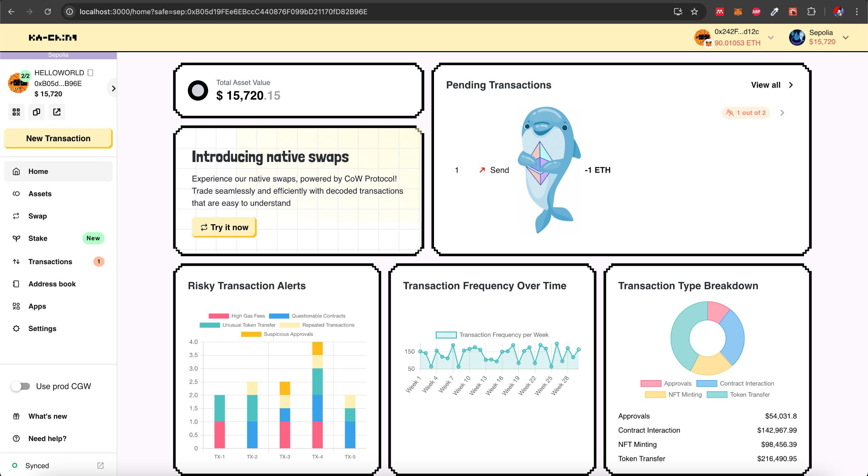This screenshot has width=868, height=476.
Task: Toggle the copy address icon
Action: coord(36,112)
